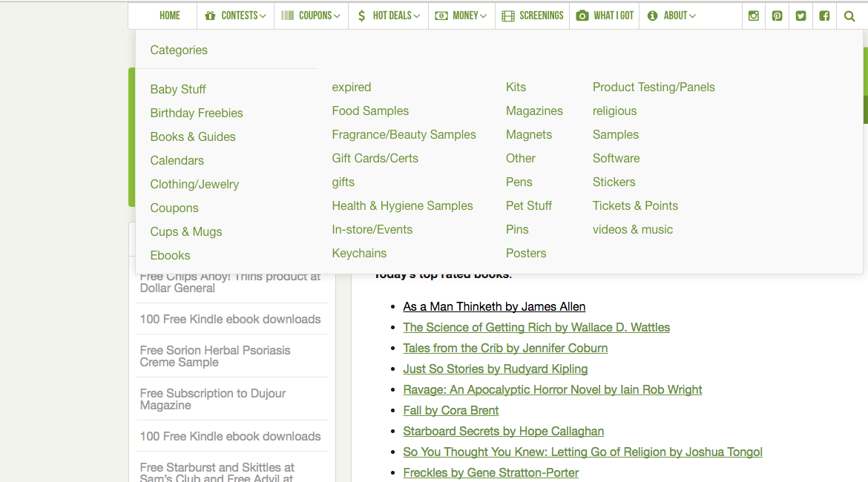868x482 pixels.
Task: Open As a Man Thinketh book link
Action: [494, 306]
